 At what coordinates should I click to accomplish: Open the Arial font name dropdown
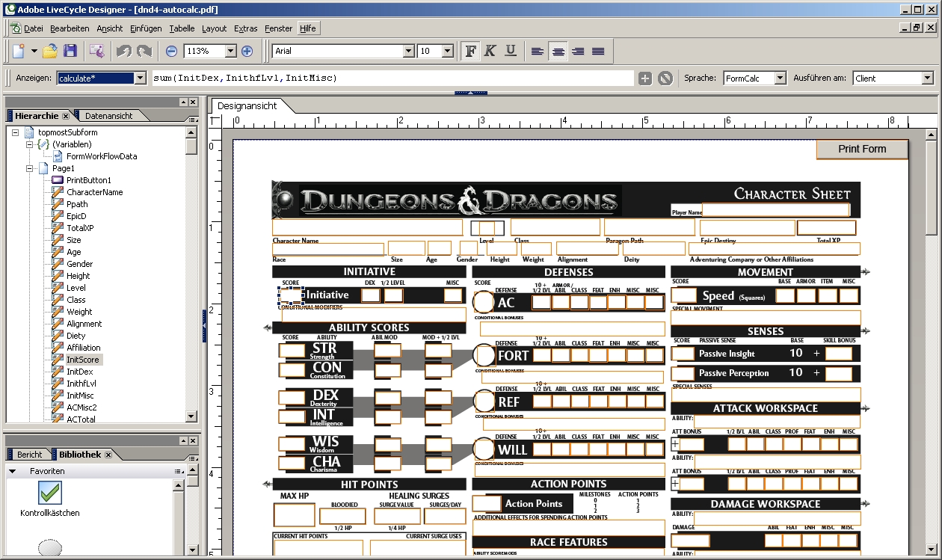[408, 52]
